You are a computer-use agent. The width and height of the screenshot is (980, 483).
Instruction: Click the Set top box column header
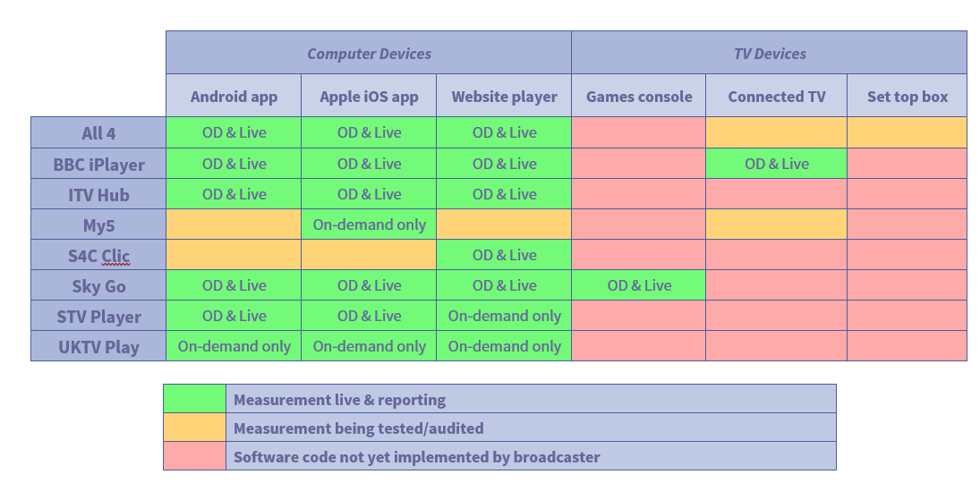point(907,97)
